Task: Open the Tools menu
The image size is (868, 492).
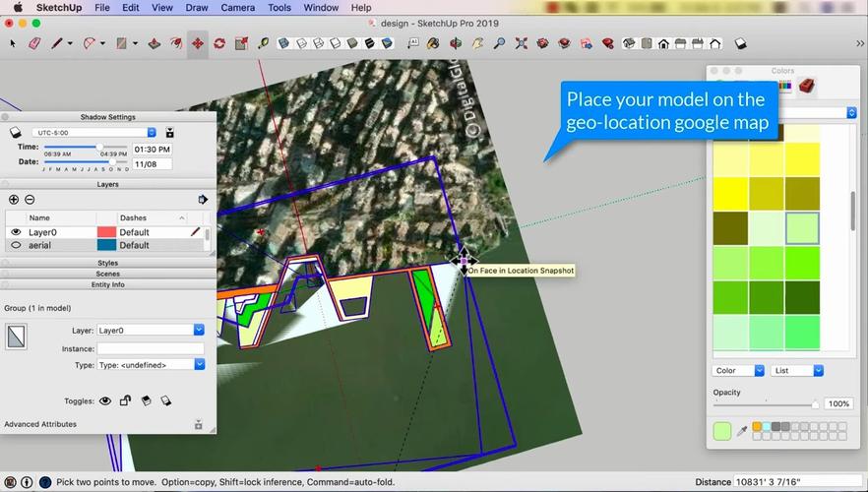Action: 279,8
